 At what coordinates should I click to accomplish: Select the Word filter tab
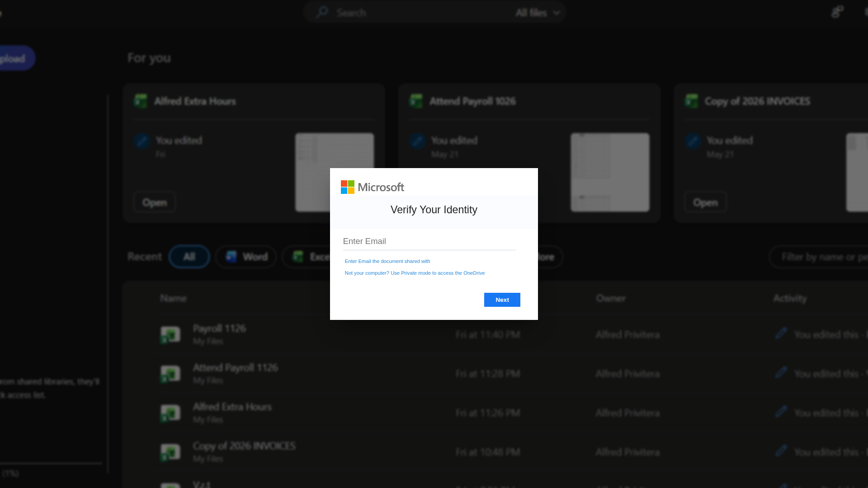[246, 257]
